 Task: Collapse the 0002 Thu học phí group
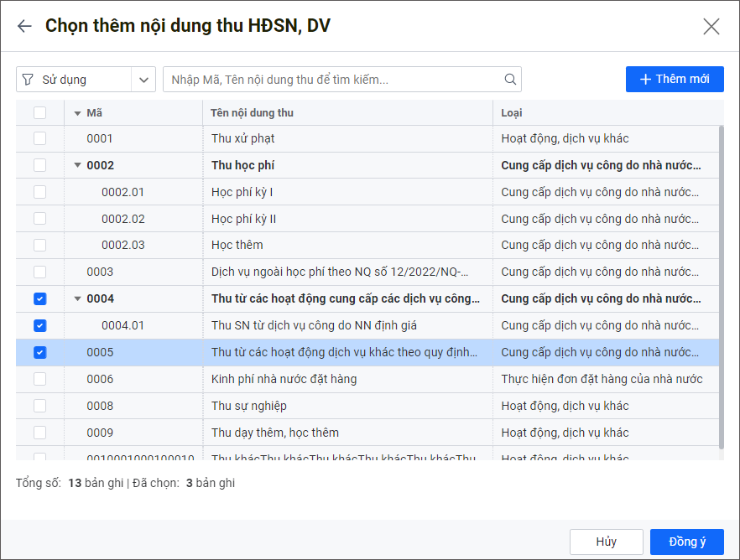[78, 165]
